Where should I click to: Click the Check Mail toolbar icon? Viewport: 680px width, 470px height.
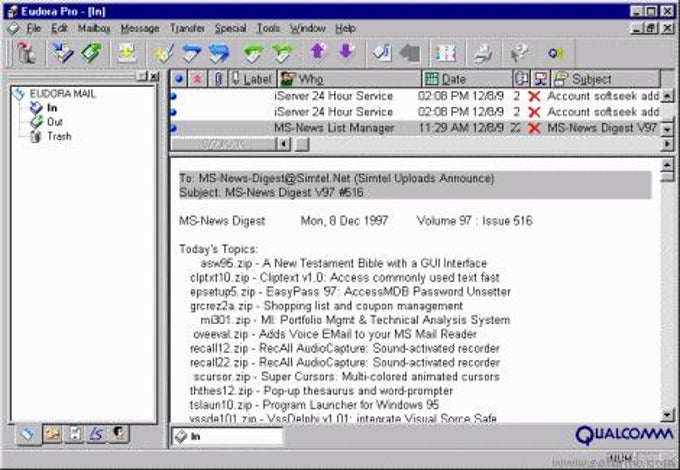(127, 53)
